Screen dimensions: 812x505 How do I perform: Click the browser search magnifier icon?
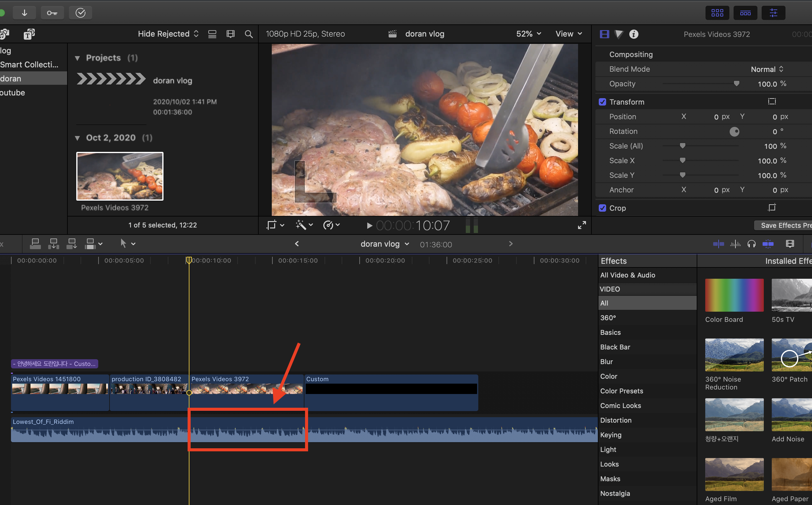pyautogui.click(x=249, y=34)
